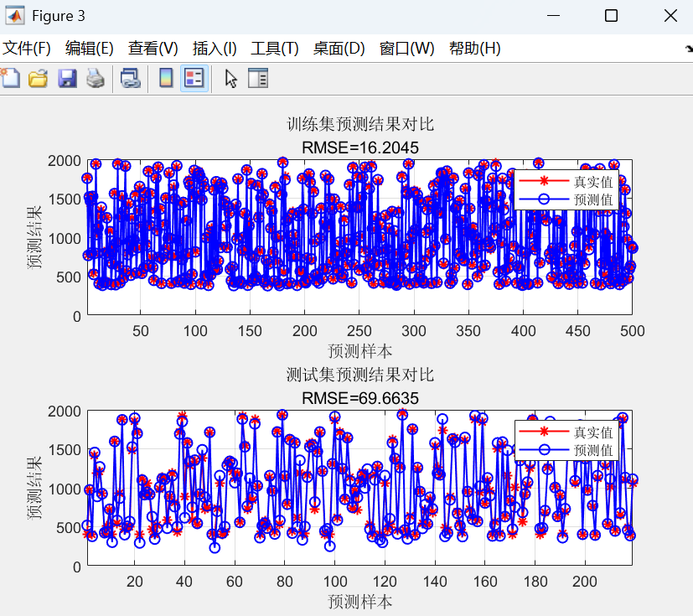Click the bottom plot's 预测样本 x-axis label
The width and height of the screenshot is (693, 616).
click(x=359, y=602)
